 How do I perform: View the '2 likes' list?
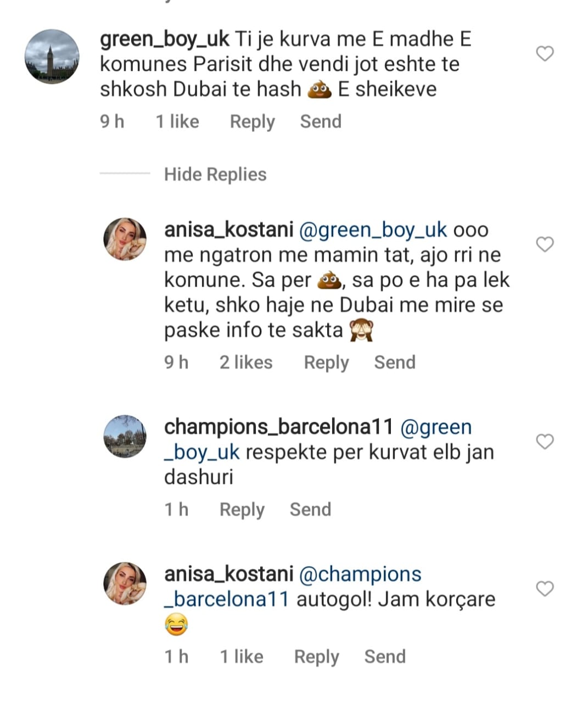tap(246, 362)
